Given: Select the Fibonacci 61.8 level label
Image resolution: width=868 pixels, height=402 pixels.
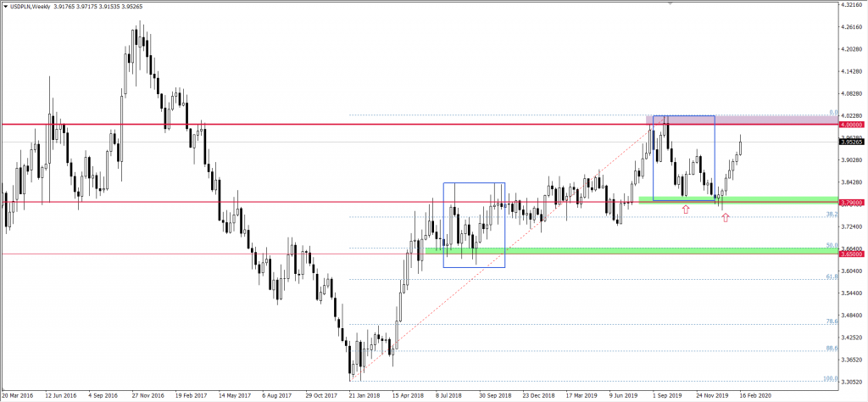Looking at the screenshot, I should click(832, 276).
